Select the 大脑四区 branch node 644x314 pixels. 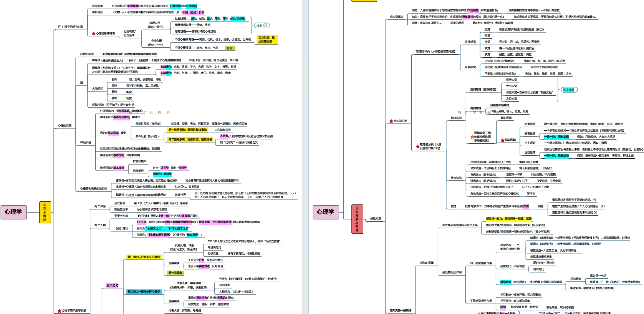point(98,89)
